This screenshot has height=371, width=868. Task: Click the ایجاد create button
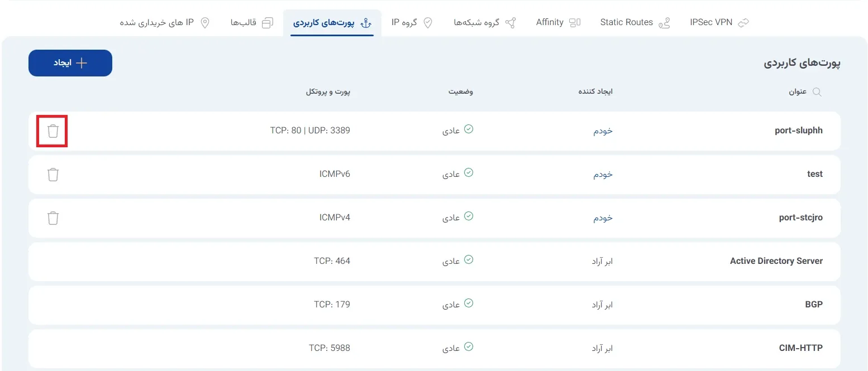pos(70,63)
